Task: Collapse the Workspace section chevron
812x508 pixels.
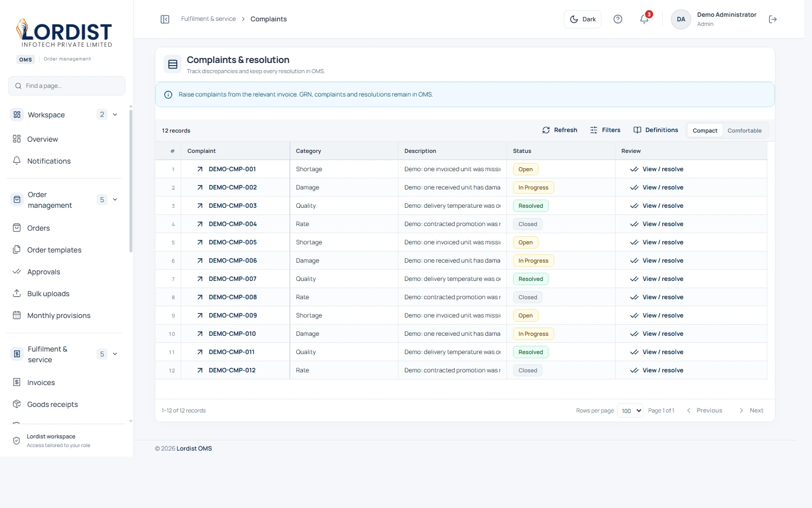Action: pyautogui.click(x=115, y=115)
